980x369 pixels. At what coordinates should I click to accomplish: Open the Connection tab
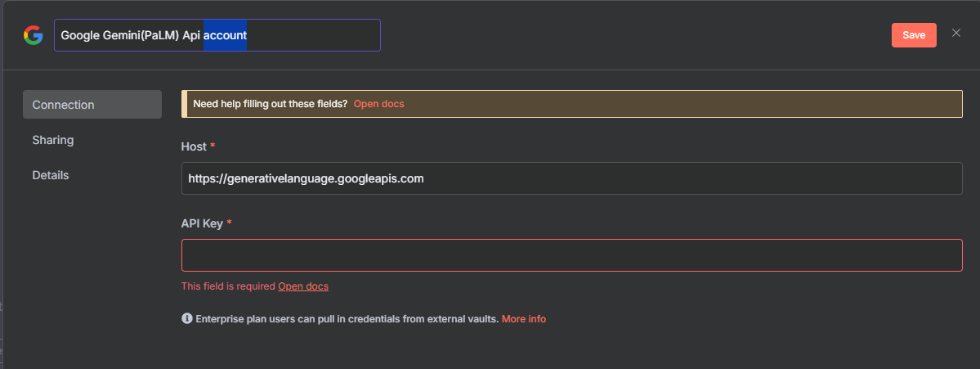coord(92,105)
